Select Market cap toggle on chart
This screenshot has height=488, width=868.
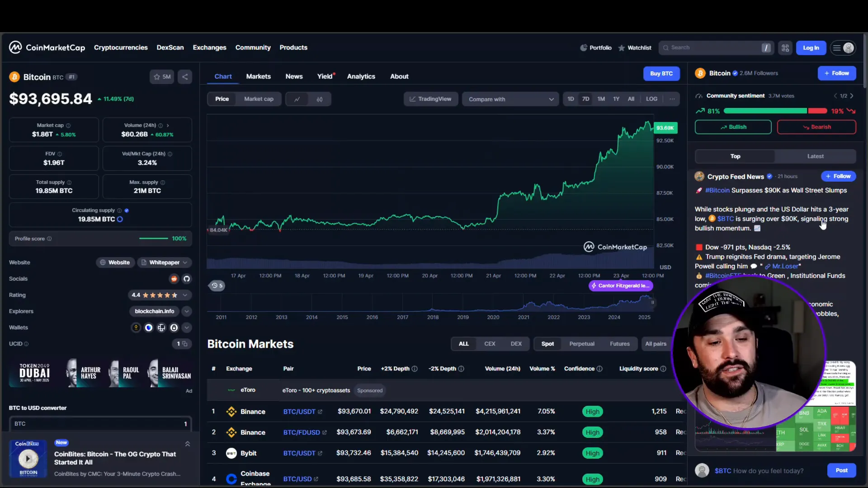click(x=259, y=99)
